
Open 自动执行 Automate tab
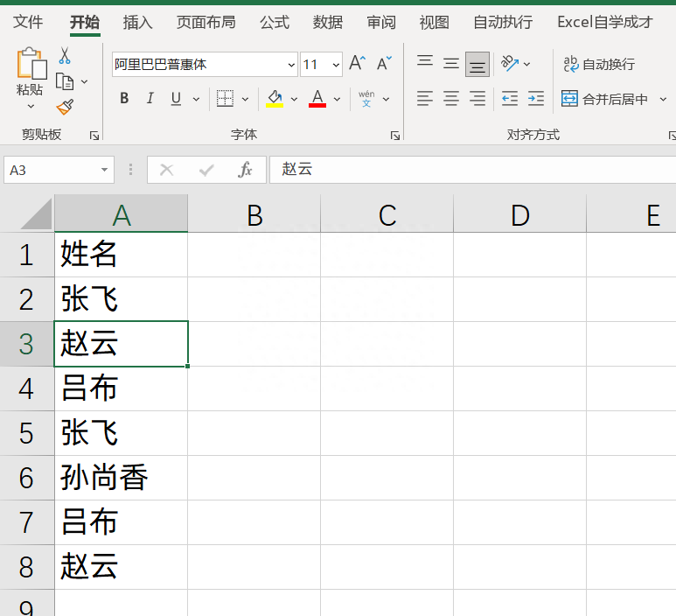(x=503, y=22)
